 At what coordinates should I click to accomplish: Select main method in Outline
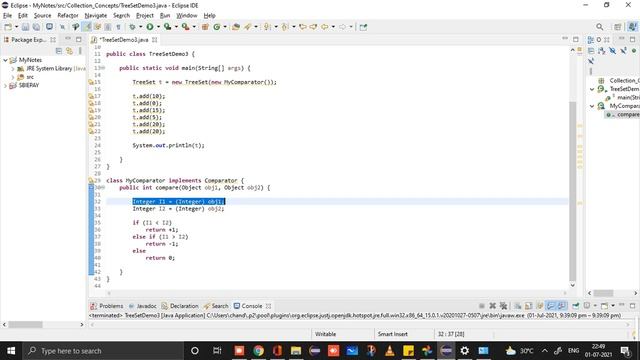pos(623,98)
